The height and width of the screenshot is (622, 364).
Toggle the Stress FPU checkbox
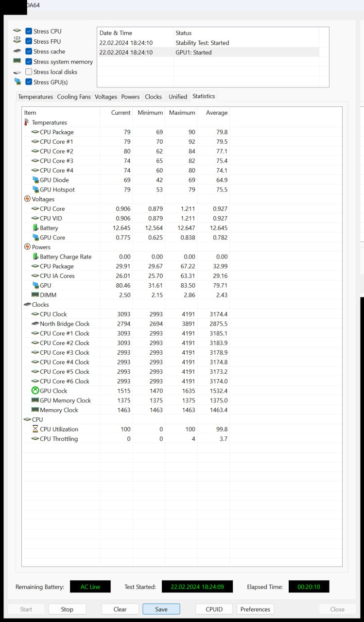tap(29, 41)
